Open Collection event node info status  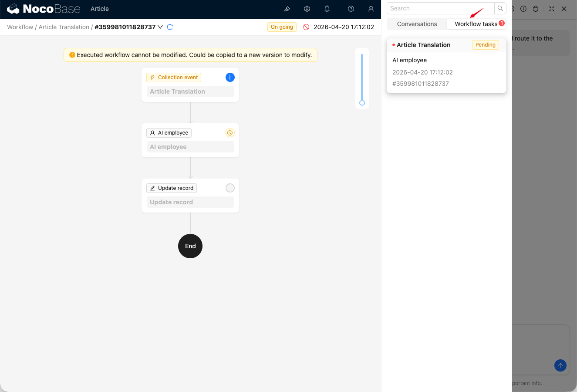[x=230, y=78]
